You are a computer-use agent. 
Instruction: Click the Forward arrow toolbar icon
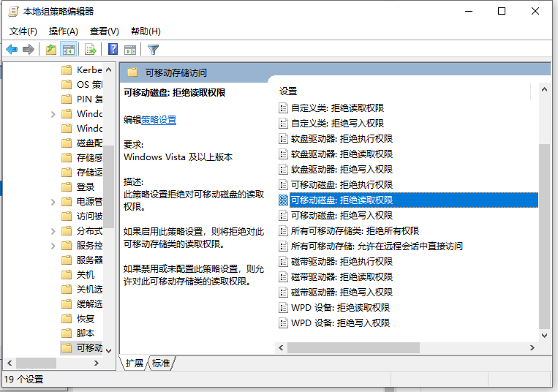pos(28,50)
